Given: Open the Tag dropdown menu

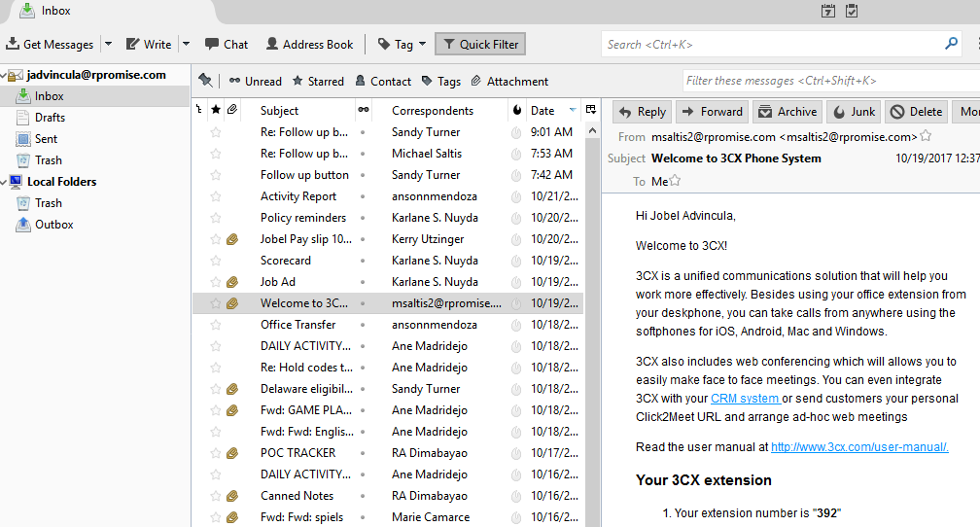Looking at the screenshot, I should (x=402, y=44).
